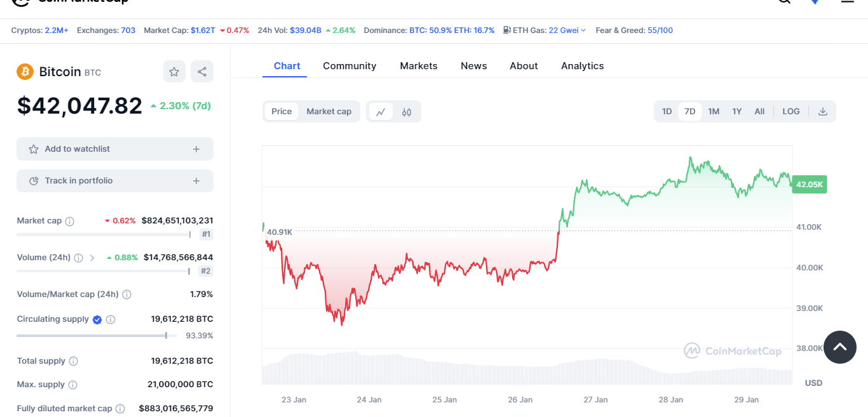The height and width of the screenshot is (417, 868).
Task: Click the 40.91K chart baseline label
Action: tap(280, 232)
